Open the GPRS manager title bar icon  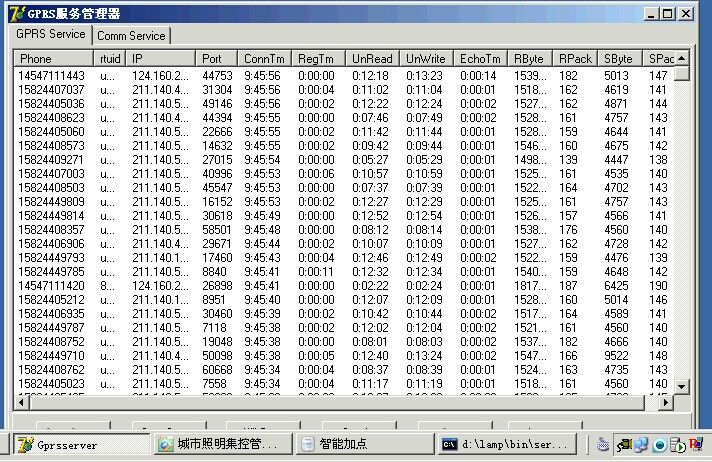coord(17,14)
